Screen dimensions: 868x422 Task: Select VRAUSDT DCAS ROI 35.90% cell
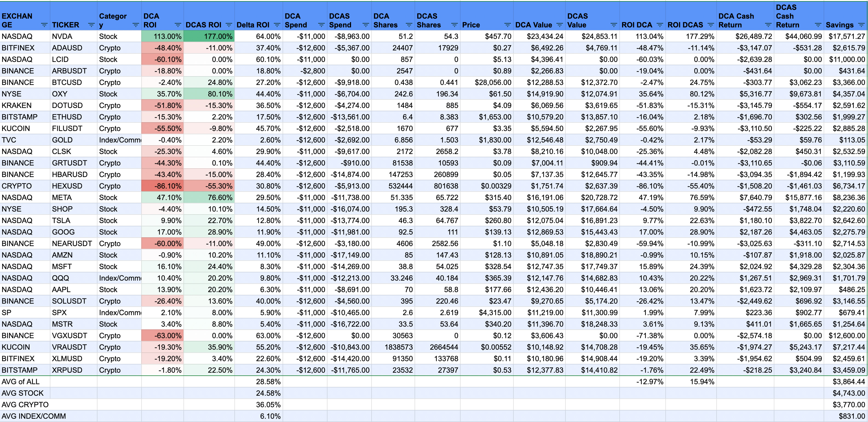209,347
